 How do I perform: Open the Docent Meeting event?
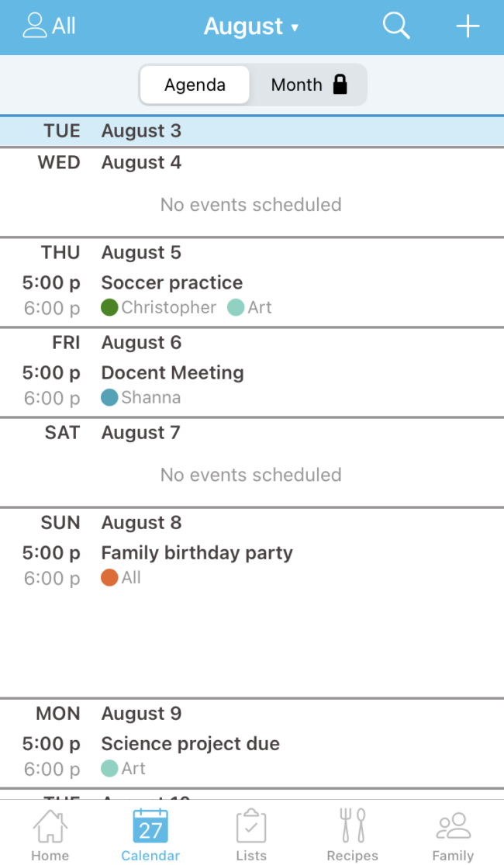coord(173,372)
